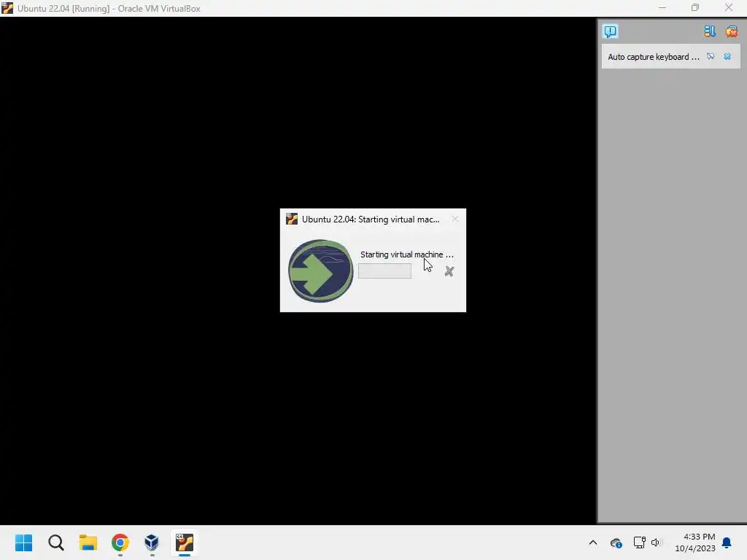Close the Oracle VM VirtualBox window
The height and width of the screenshot is (560, 747).
click(x=729, y=7)
